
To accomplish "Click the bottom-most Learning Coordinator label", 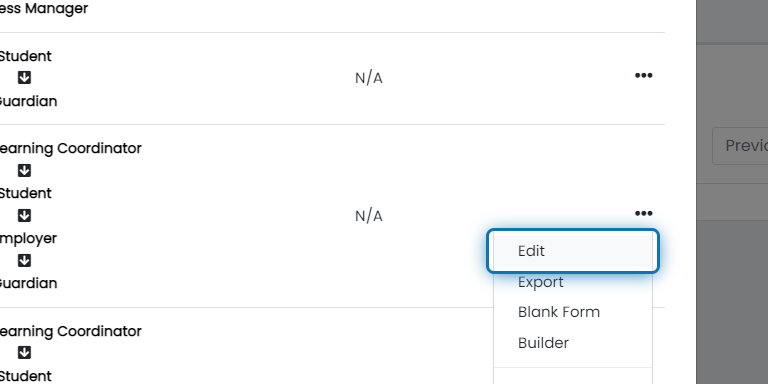I will click(x=70, y=332).
